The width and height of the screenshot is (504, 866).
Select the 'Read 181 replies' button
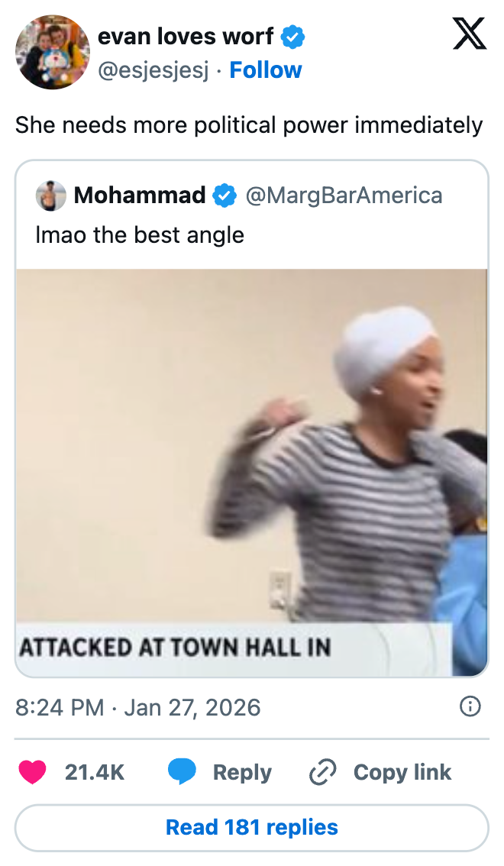click(252, 828)
